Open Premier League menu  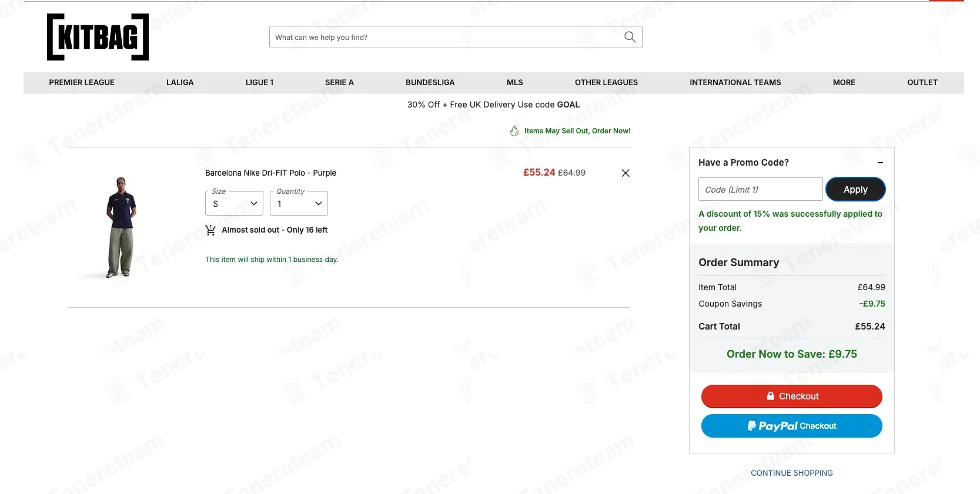(x=82, y=82)
